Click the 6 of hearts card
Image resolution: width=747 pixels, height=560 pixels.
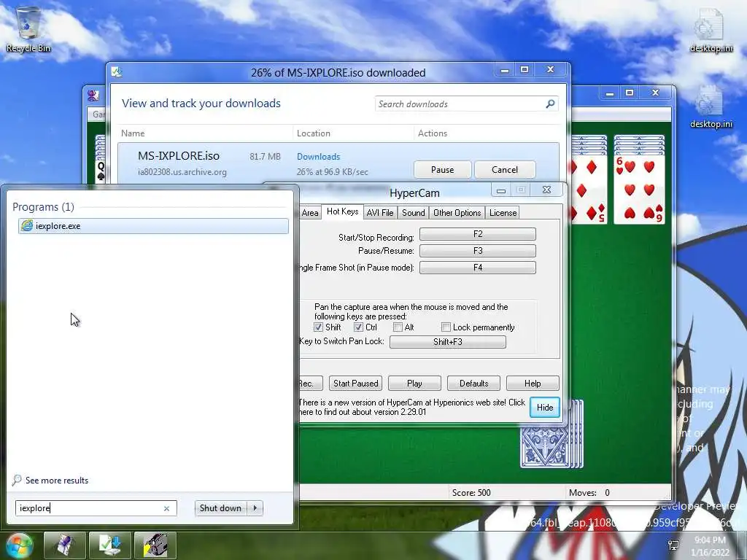point(639,190)
